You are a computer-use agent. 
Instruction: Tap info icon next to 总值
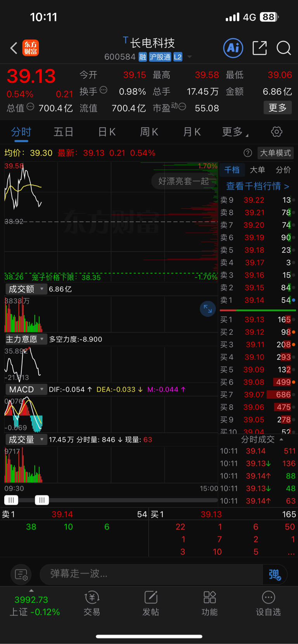[30, 107]
